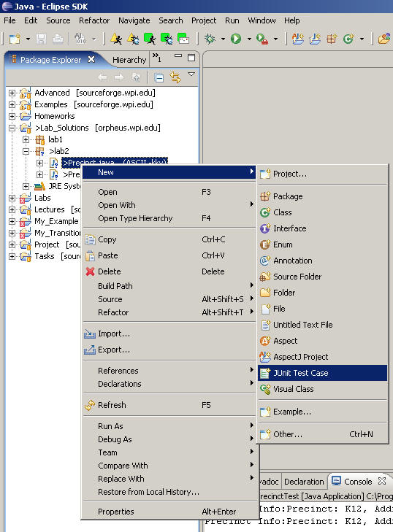The width and height of the screenshot is (393, 532).
Task: Expand the Labs project node
Action: [x=12, y=198]
